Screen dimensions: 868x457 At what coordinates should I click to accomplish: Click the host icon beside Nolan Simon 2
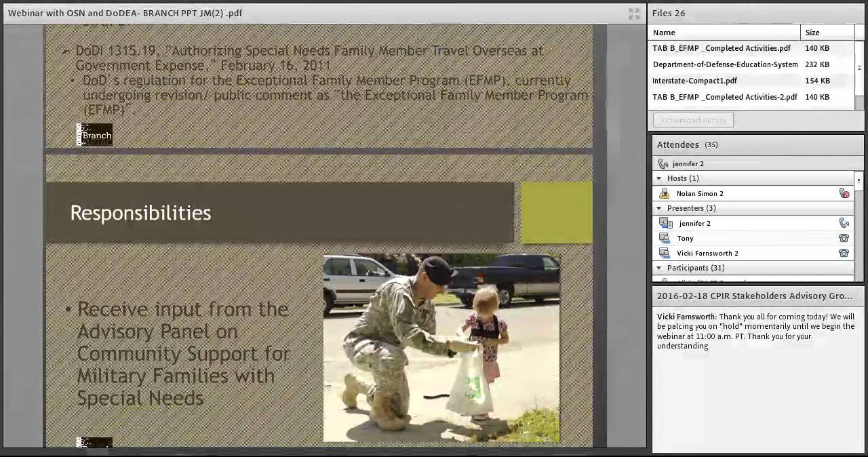click(665, 193)
